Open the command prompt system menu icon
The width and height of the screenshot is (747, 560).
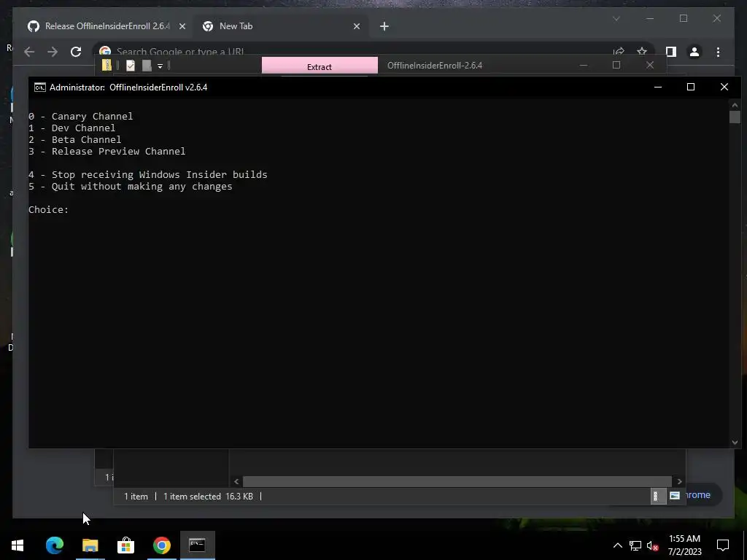pyautogui.click(x=40, y=87)
